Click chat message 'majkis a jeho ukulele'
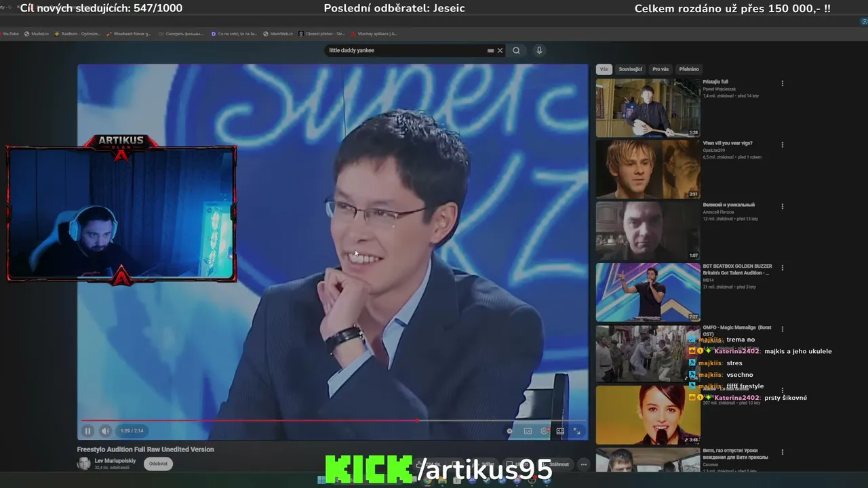Image resolution: width=868 pixels, height=488 pixels. pos(797,351)
